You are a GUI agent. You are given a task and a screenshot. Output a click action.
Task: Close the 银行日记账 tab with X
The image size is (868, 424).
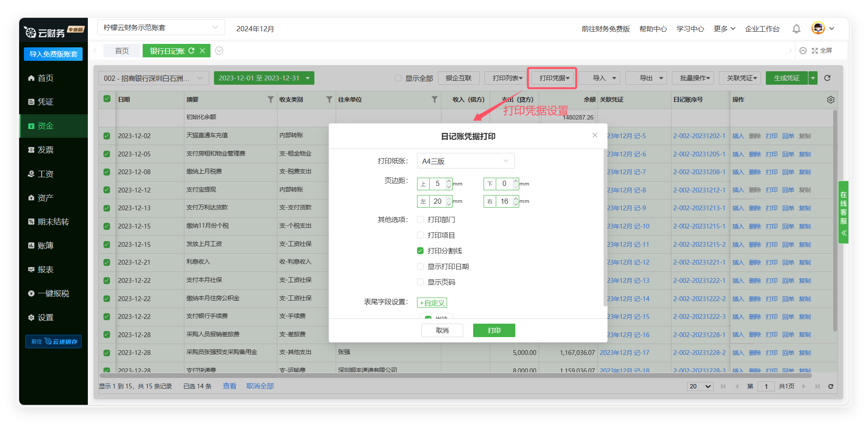tap(203, 51)
